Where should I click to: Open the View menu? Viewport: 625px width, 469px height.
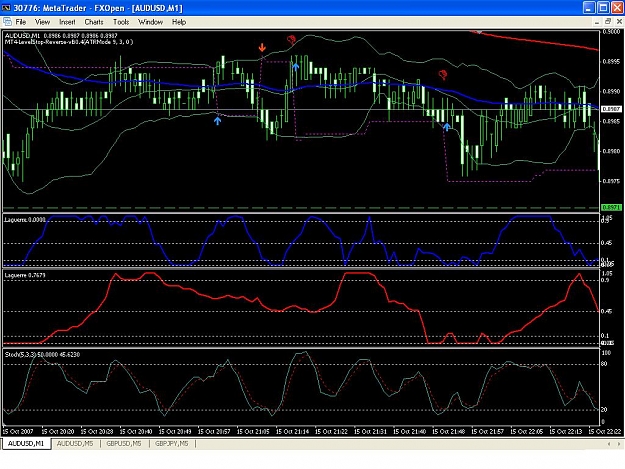(x=42, y=22)
